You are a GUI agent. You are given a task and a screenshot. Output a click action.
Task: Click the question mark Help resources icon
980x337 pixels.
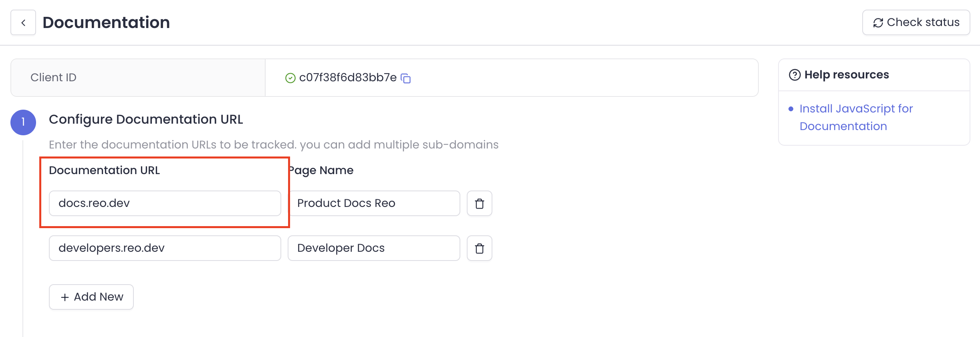794,75
